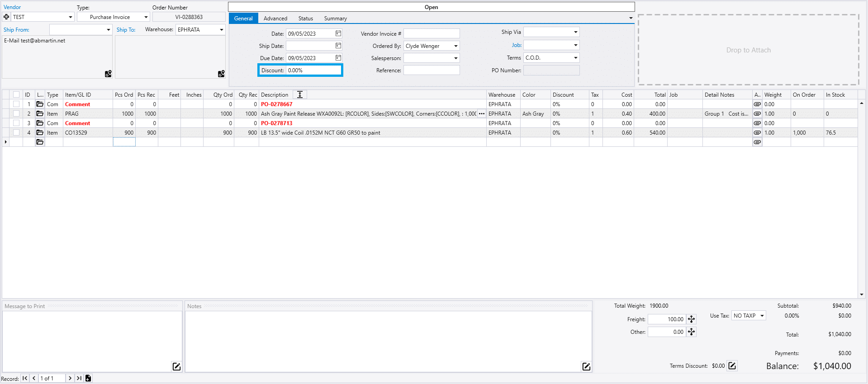Viewport: 868px width, 384px height.
Task: Open calendar picker for Due Date field
Action: click(338, 58)
